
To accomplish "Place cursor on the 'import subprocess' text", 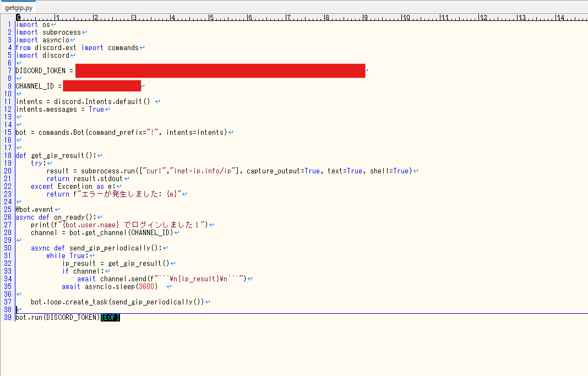I will (48, 32).
